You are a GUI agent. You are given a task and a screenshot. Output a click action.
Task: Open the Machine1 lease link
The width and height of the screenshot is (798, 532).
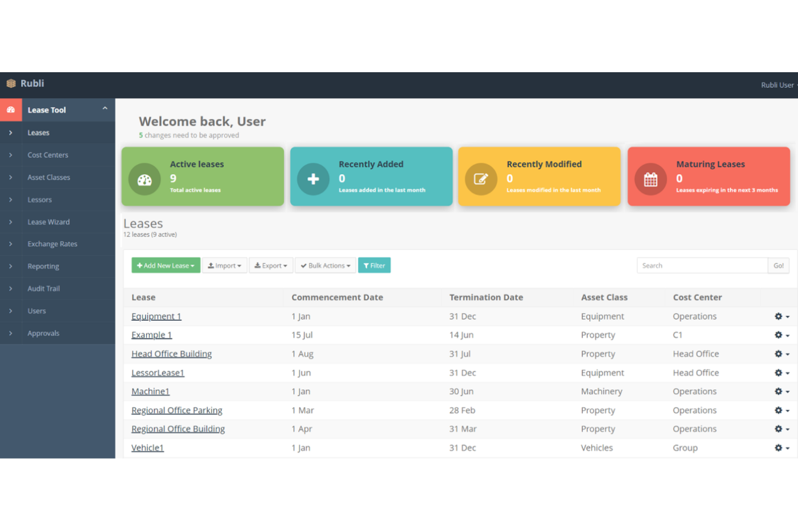point(150,391)
